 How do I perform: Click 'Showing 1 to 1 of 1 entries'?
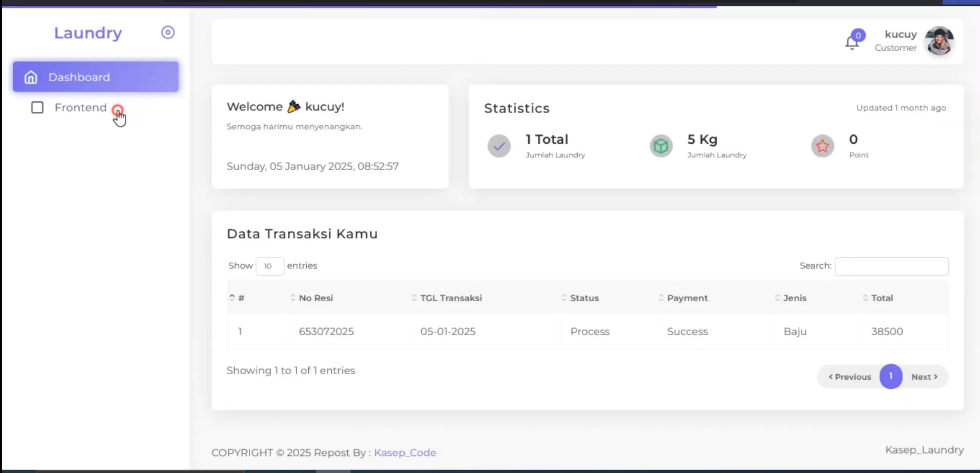[291, 370]
